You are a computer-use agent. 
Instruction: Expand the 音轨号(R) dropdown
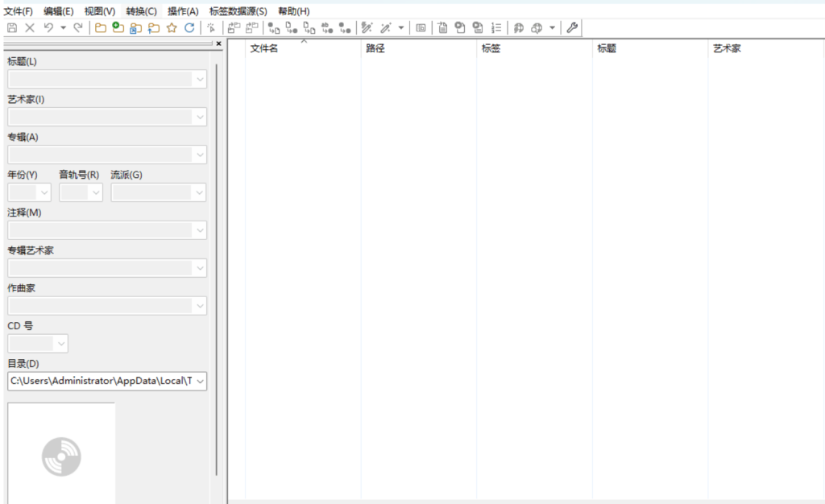(x=96, y=193)
